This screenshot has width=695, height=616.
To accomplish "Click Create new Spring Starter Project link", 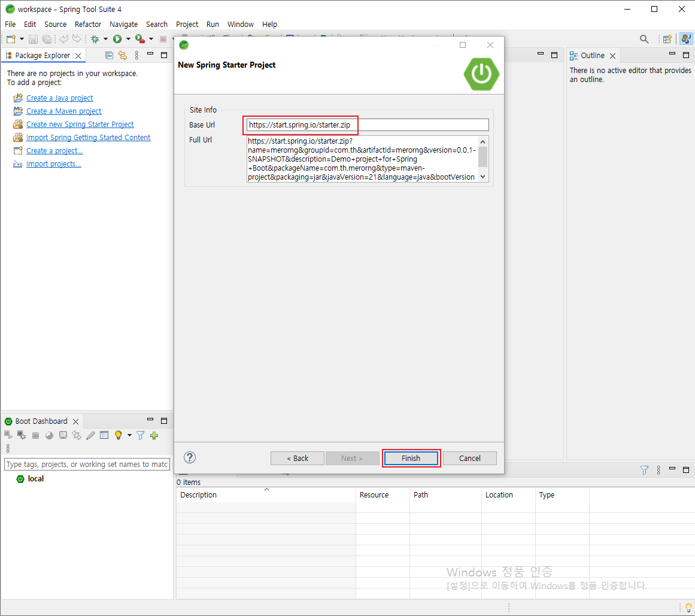I will tap(80, 125).
